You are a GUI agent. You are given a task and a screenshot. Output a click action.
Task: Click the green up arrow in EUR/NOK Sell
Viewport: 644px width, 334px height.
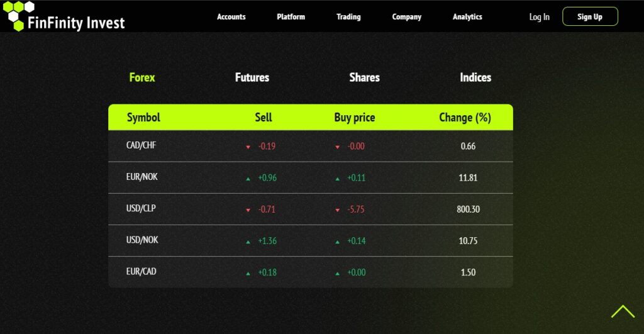[248, 179]
